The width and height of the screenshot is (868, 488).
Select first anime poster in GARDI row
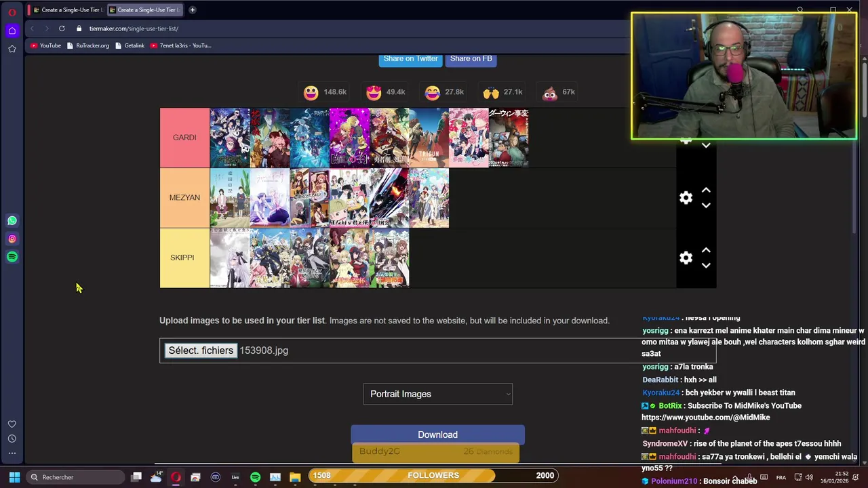(230, 138)
